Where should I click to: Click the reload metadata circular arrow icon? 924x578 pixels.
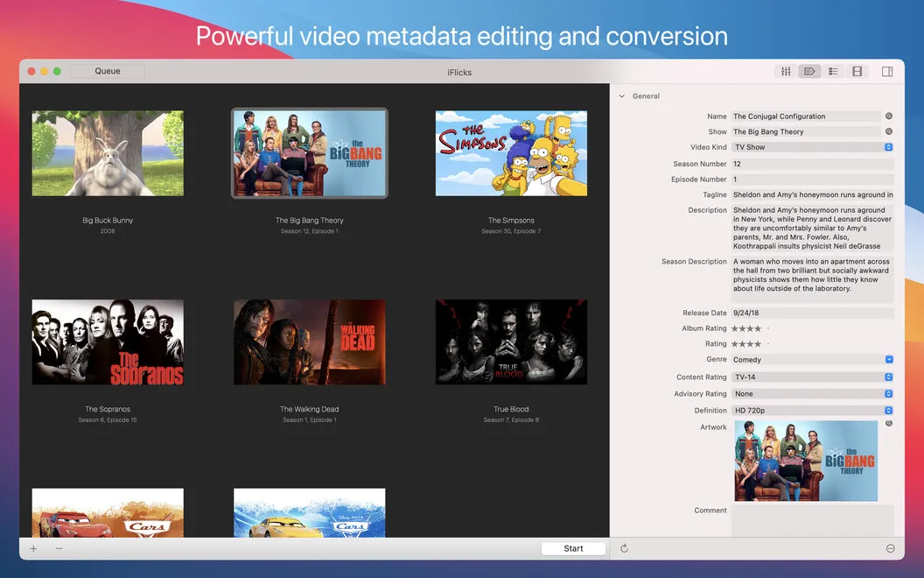[x=624, y=548]
